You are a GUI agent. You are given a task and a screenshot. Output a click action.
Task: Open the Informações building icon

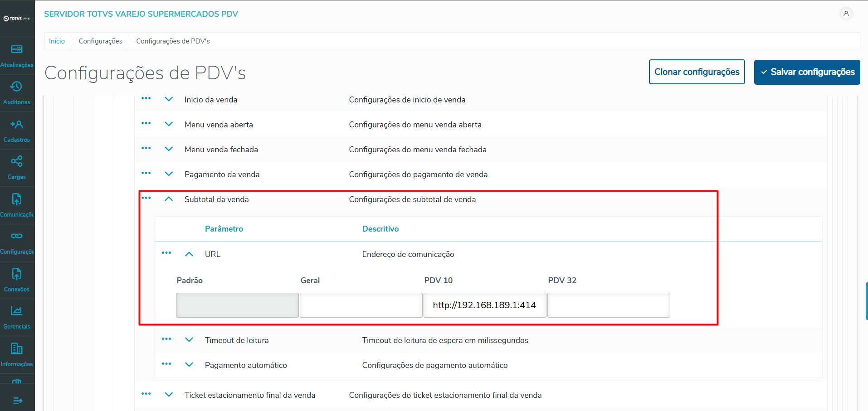pos(17,348)
